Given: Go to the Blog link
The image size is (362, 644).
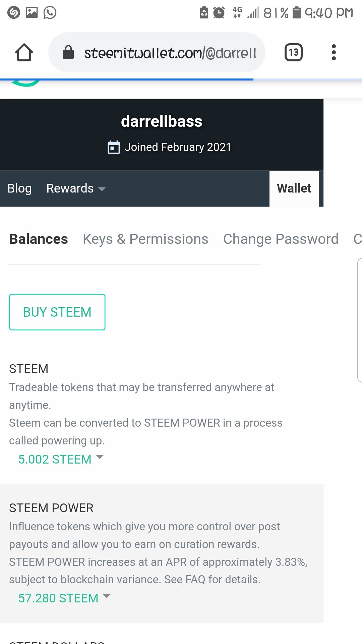Looking at the screenshot, I should point(19,189).
